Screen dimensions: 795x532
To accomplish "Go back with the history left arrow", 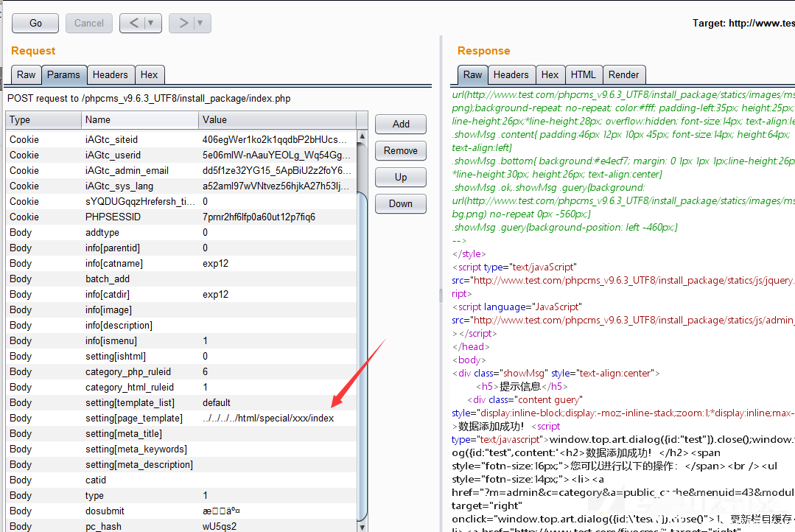I will 133,24.
